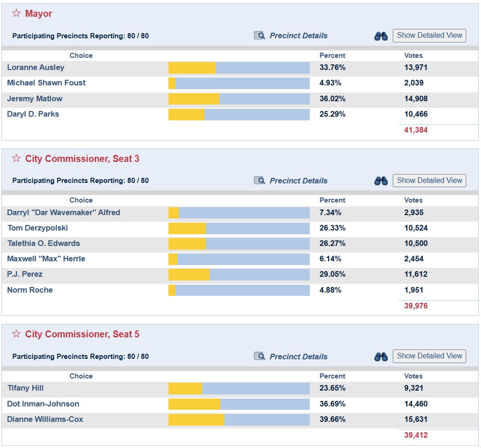Screen dimensions: 481x448
Task: Click the star icon beside Mayor
Action: click(x=16, y=13)
